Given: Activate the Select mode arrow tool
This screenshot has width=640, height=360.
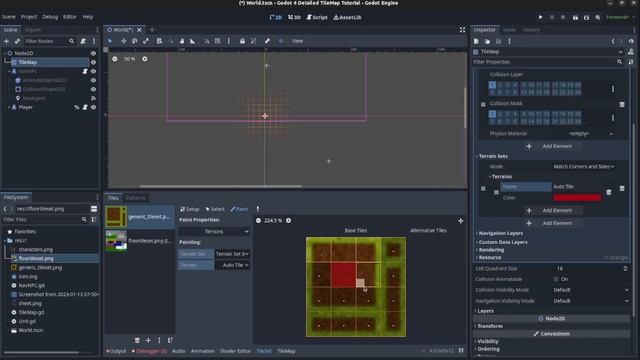Looking at the screenshot, I should tap(110, 41).
